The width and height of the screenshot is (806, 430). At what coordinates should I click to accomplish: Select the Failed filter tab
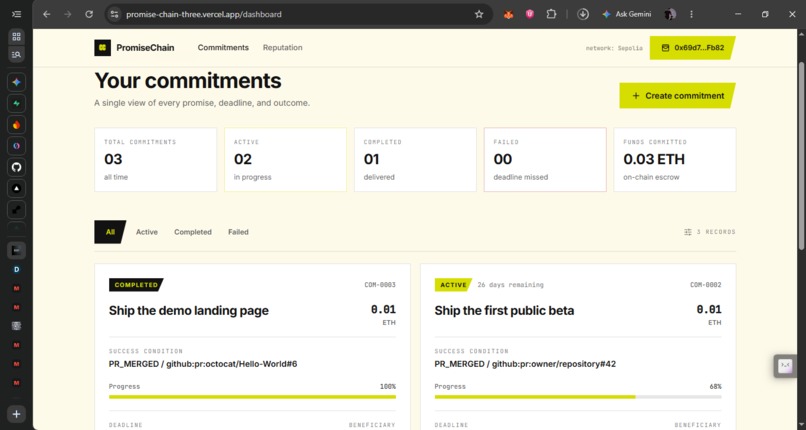tap(239, 232)
